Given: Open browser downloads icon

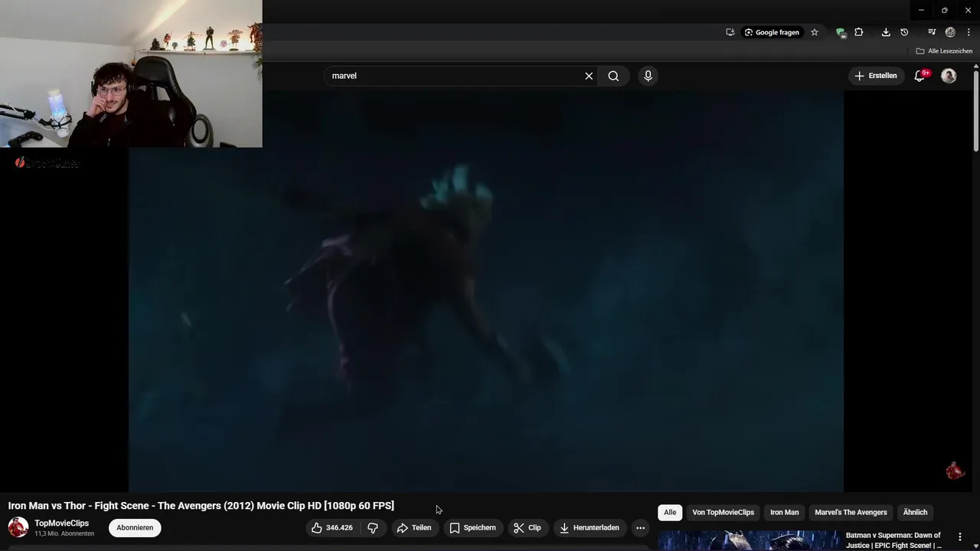Looking at the screenshot, I should click(886, 32).
